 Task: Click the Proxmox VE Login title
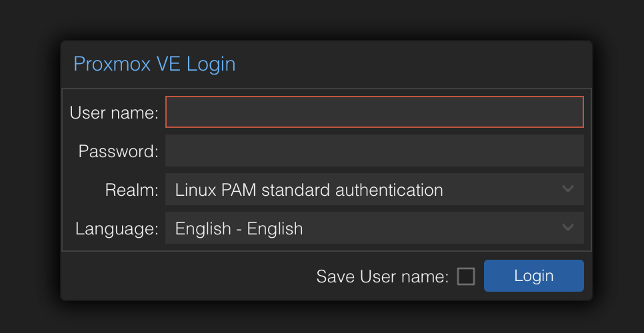155,64
